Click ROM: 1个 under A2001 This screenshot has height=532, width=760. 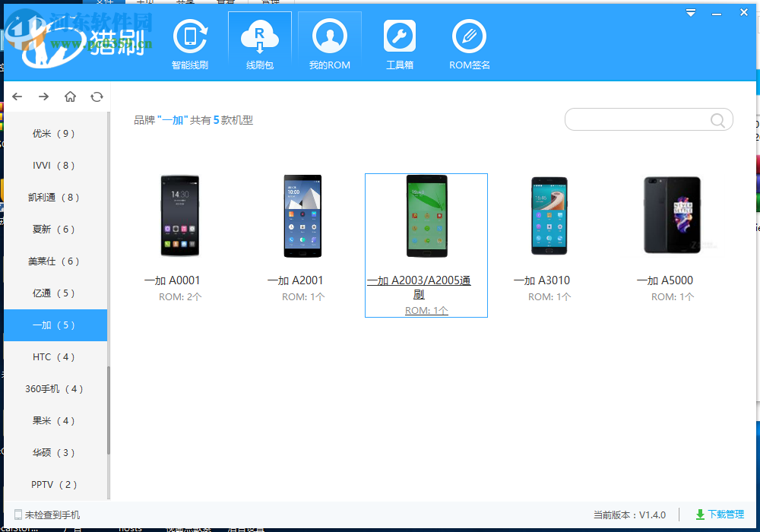click(303, 297)
